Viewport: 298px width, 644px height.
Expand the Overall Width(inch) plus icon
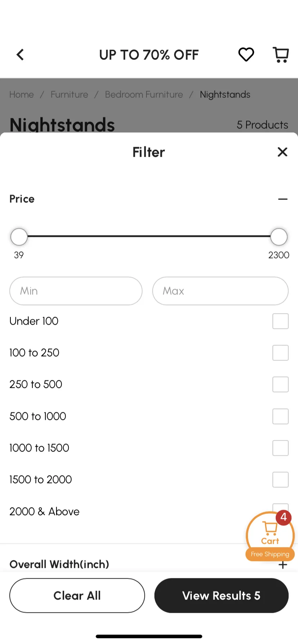[x=283, y=565]
